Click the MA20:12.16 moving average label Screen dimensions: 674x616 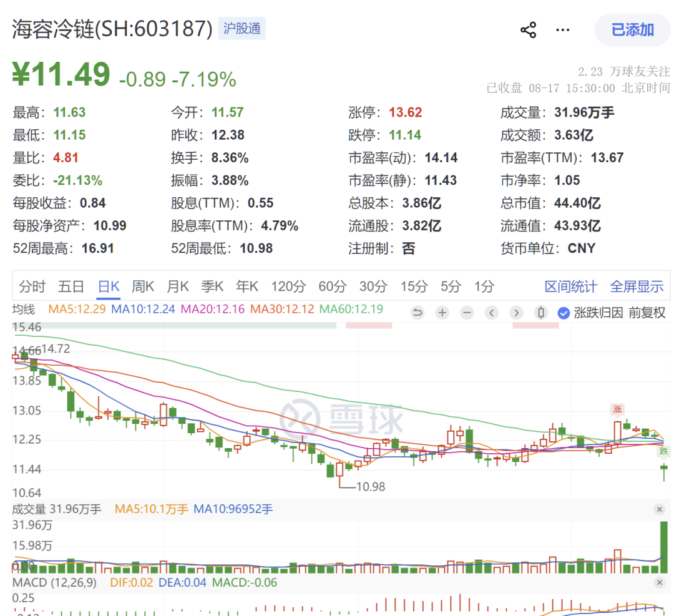(x=213, y=309)
